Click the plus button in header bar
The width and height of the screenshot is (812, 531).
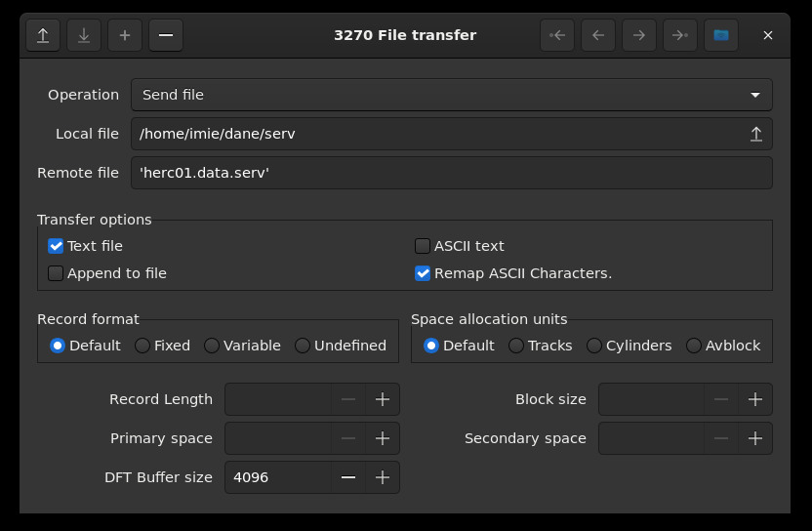pos(125,35)
